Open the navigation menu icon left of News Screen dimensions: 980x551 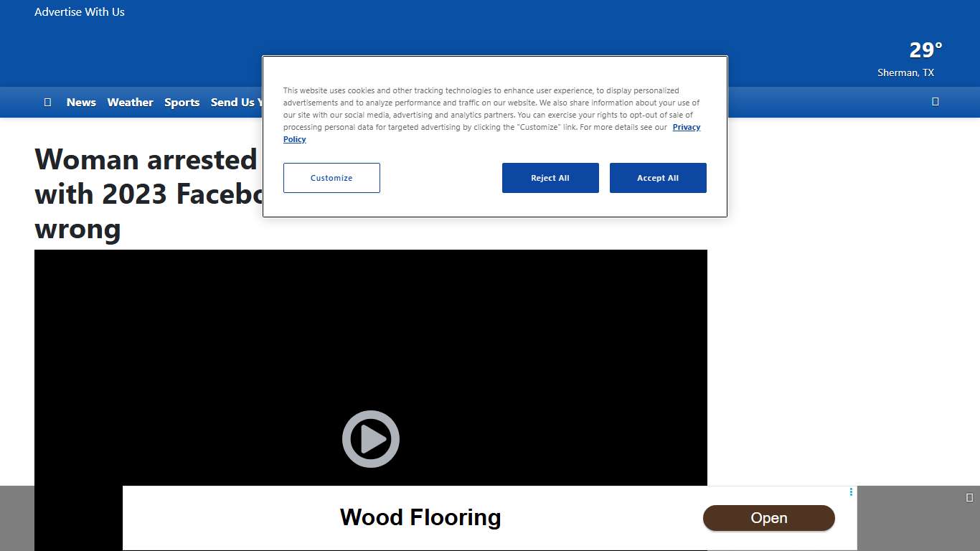[47, 102]
